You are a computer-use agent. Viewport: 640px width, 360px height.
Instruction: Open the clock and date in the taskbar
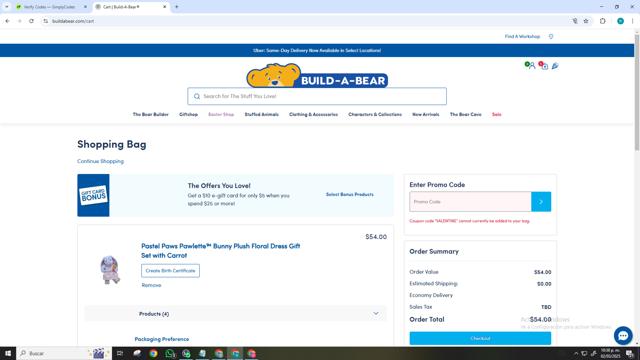[x=610, y=353]
